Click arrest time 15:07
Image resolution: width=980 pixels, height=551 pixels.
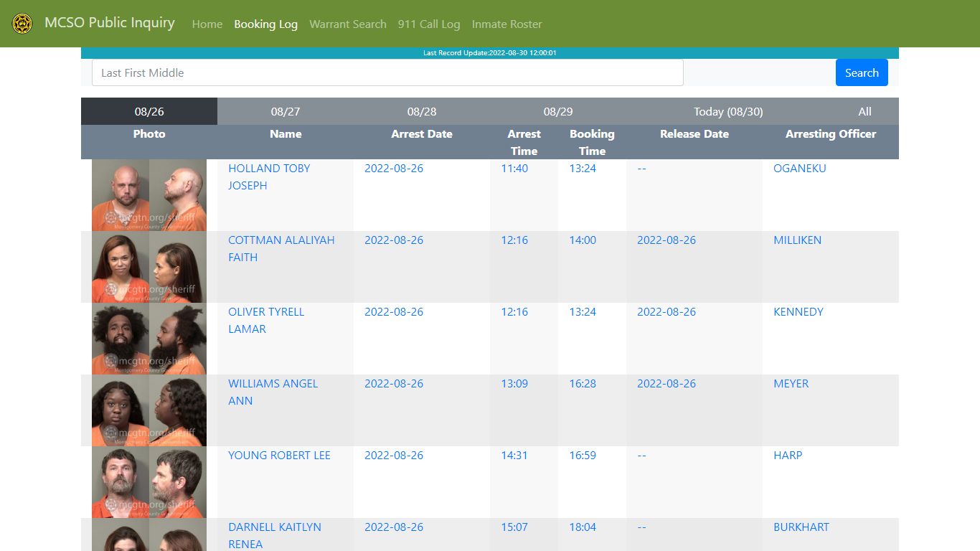click(x=514, y=527)
